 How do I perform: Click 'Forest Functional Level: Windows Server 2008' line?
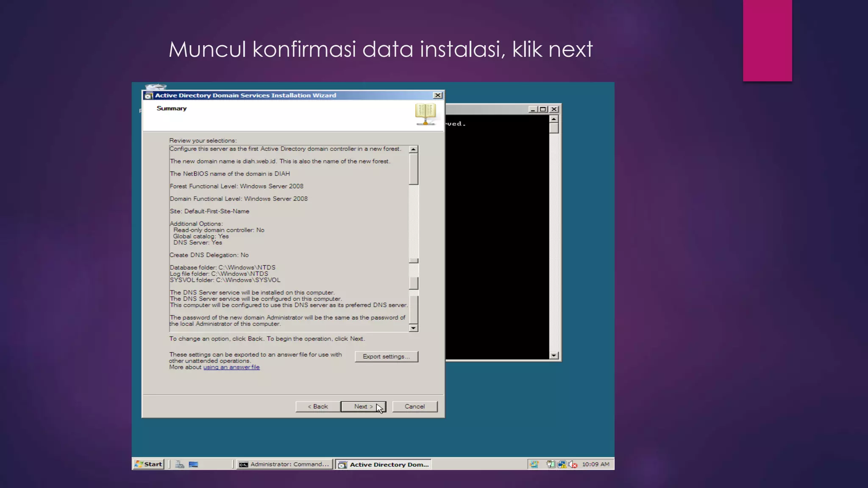click(x=236, y=186)
